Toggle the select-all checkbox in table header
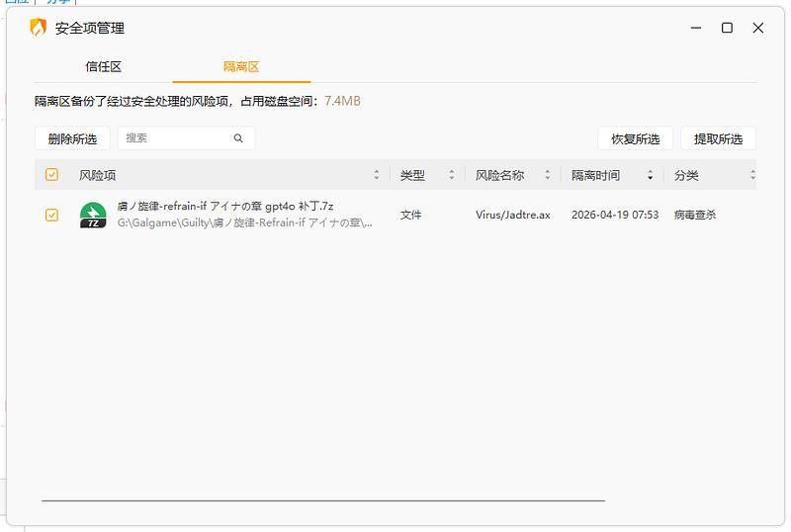 [52, 175]
